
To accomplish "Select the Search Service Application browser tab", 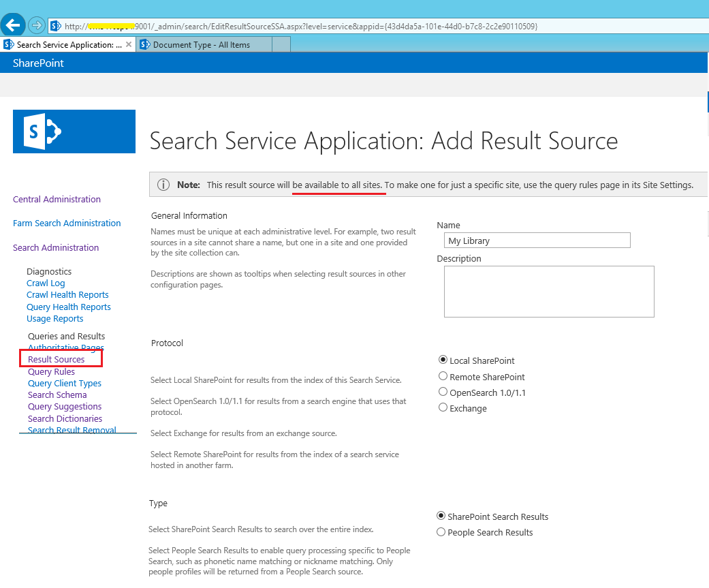I will pyautogui.click(x=68, y=45).
